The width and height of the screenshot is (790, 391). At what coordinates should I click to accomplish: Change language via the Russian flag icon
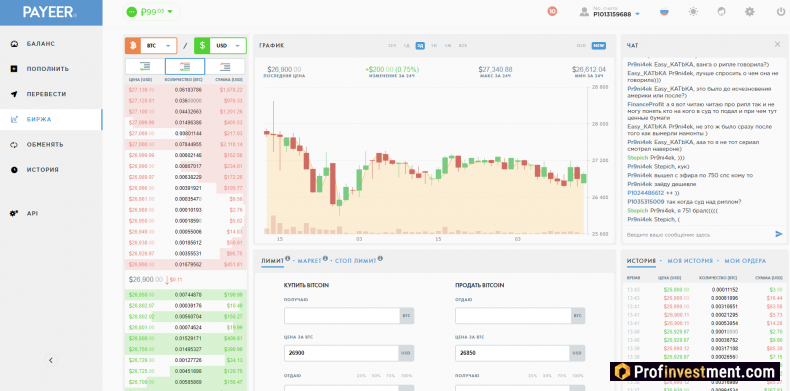click(x=664, y=12)
